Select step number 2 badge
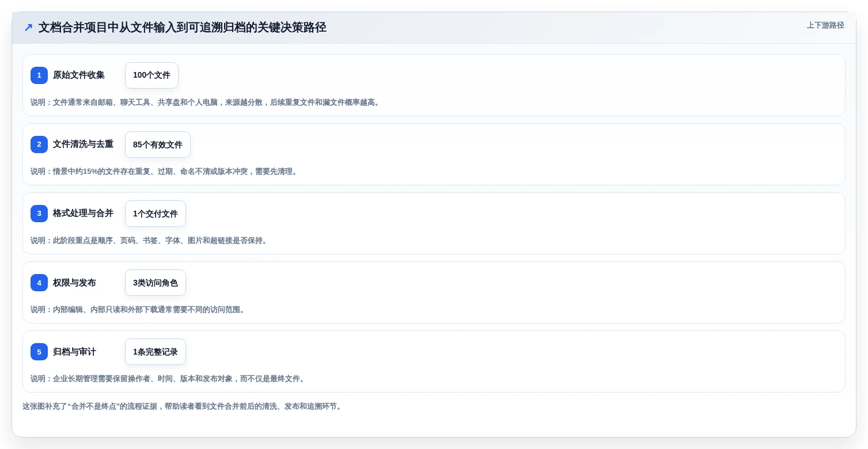868x449 pixels. coord(39,144)
